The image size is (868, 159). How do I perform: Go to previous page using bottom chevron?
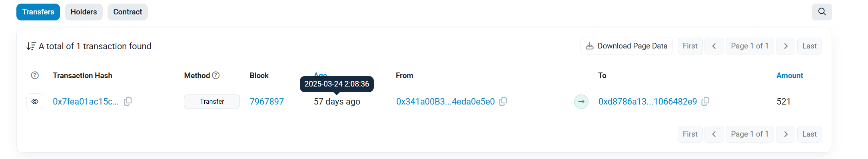click(x=714, y=134)
